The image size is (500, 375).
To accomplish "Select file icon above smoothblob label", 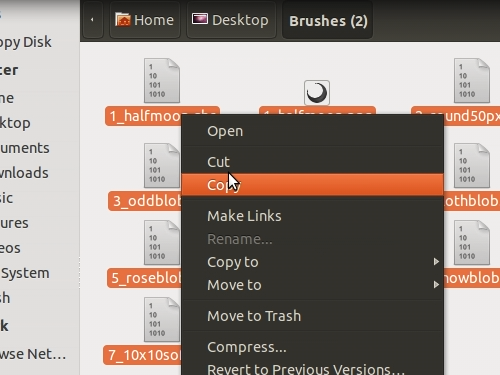I will pos(472,166).
